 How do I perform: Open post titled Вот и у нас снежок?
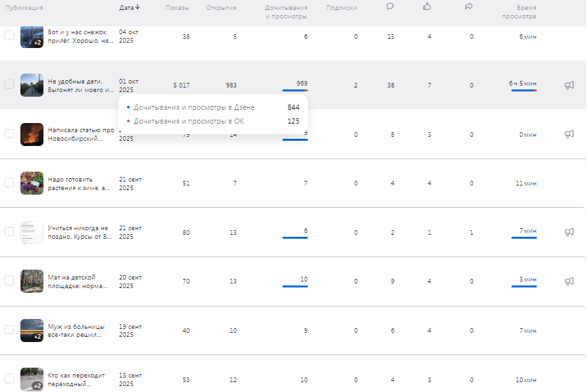pyautogui.click(x=80, y=36)
